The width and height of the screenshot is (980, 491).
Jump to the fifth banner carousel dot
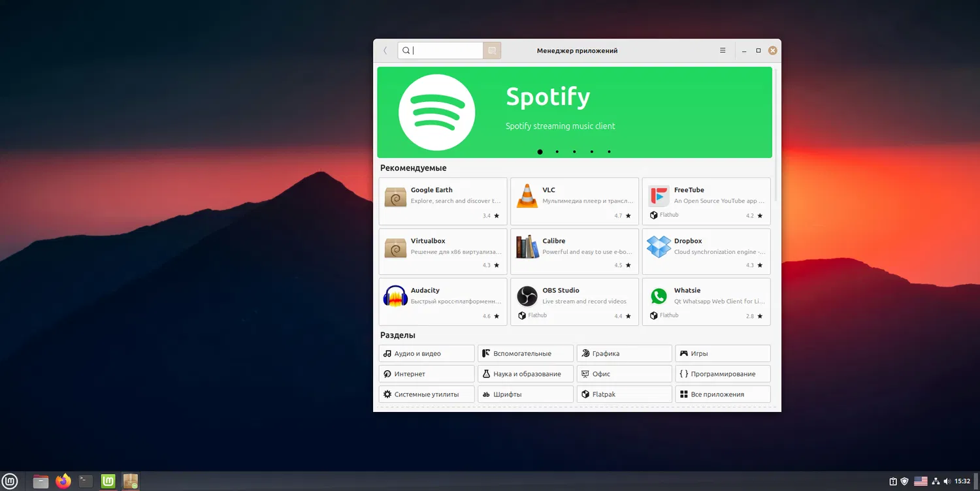click(609, 151)
